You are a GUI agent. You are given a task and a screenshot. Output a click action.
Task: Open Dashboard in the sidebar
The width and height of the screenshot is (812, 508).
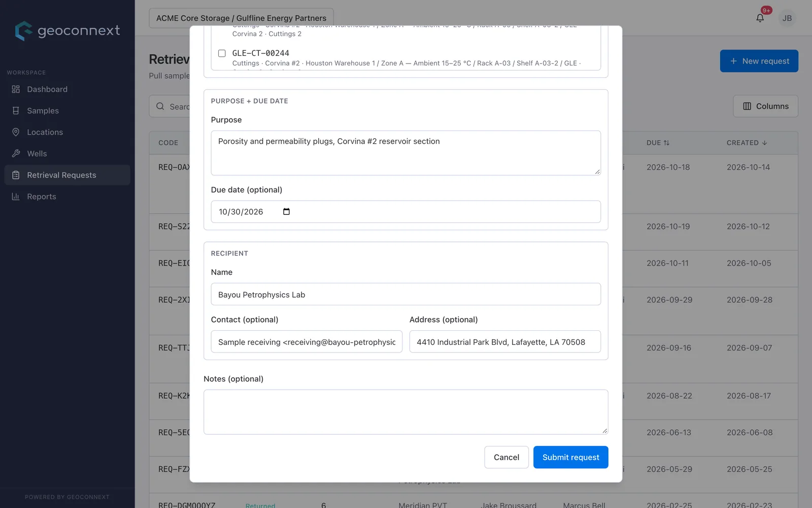[67, 89]
